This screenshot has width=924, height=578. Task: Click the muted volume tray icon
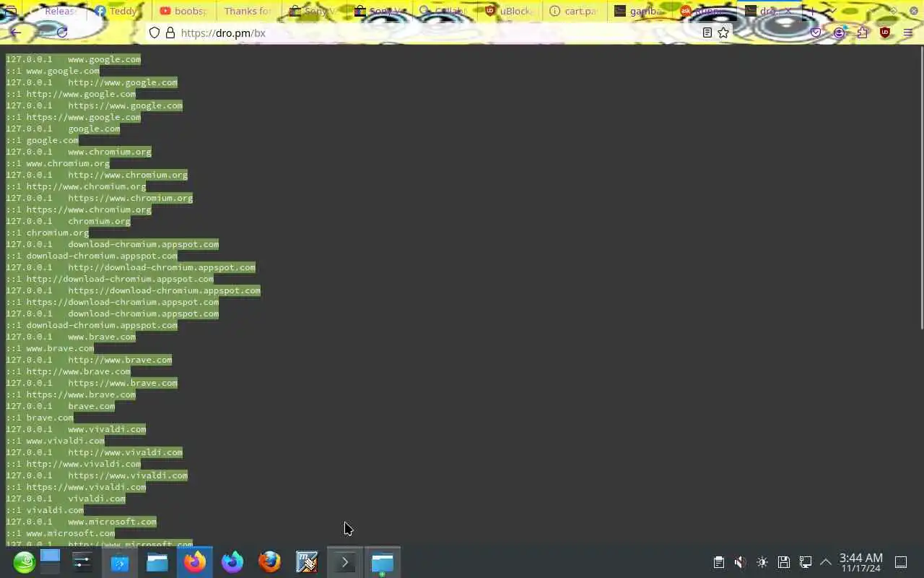click(x=740, y=562)
